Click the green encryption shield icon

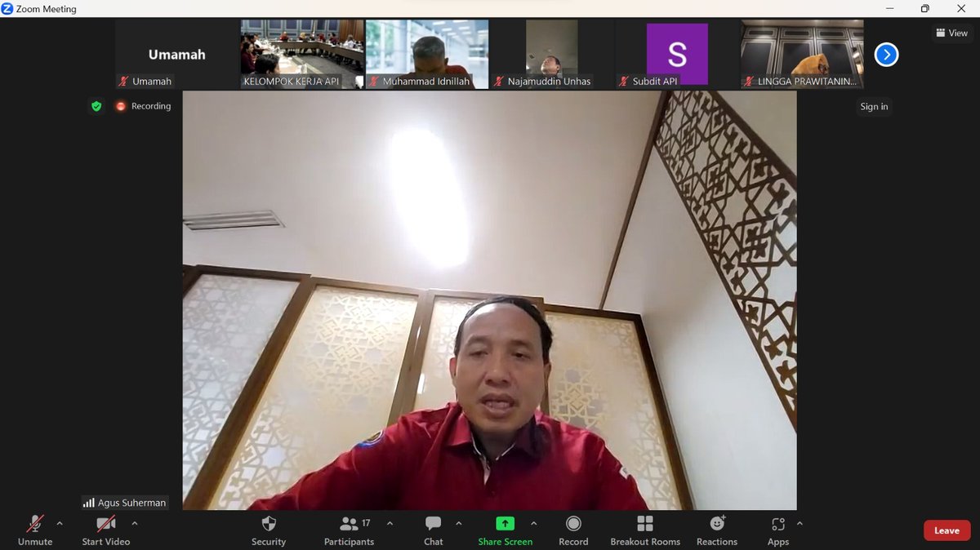(96, 106)
